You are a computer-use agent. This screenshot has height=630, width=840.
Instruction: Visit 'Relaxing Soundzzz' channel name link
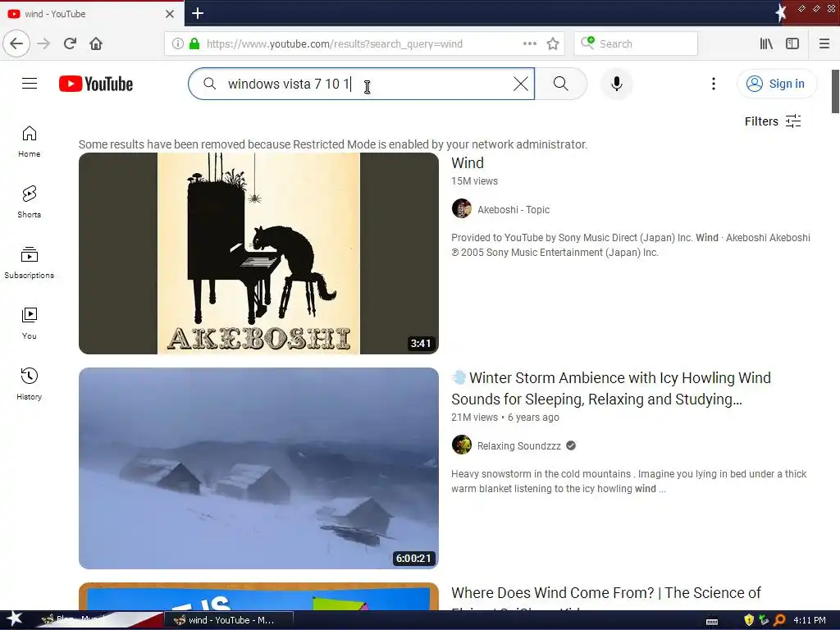[x=518, y=445]
